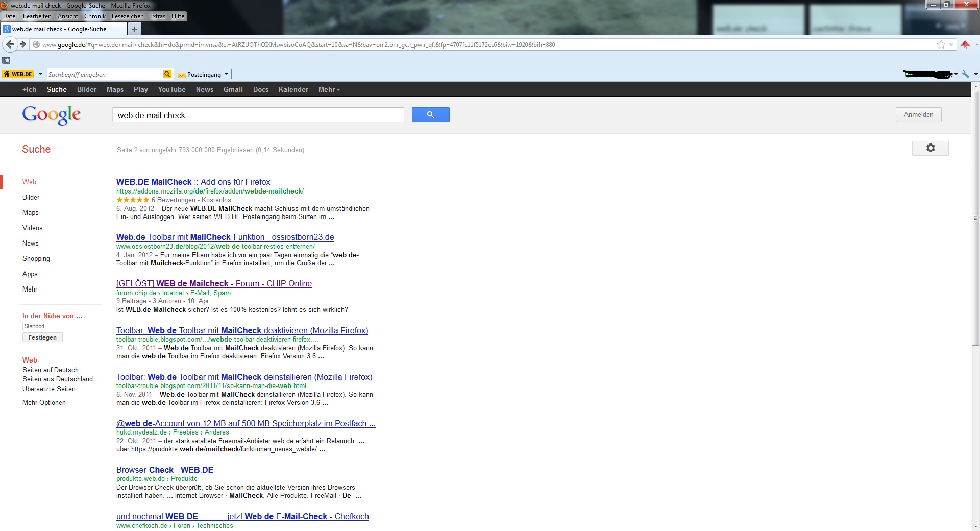The height and width of the screenshot is (531, 980).
Task: Click the scrollbar down arrow
Action: click(975, 526)
